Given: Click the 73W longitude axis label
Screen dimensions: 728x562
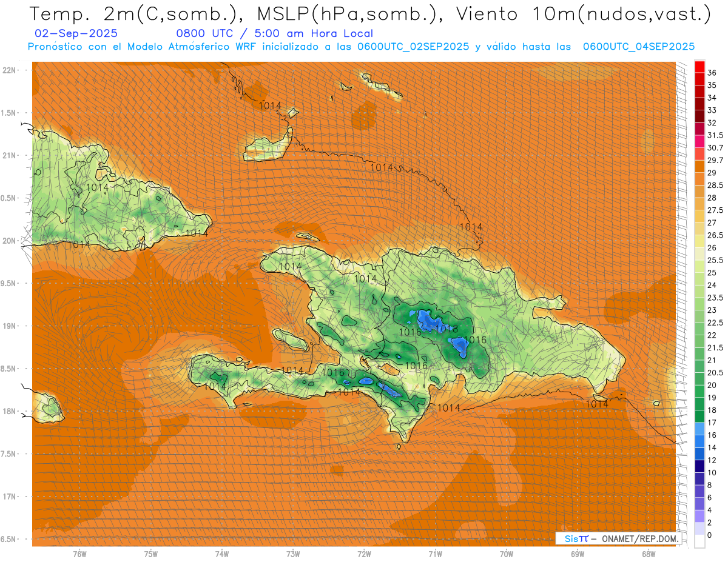Looking at the screenshot, I should [293, 554].
